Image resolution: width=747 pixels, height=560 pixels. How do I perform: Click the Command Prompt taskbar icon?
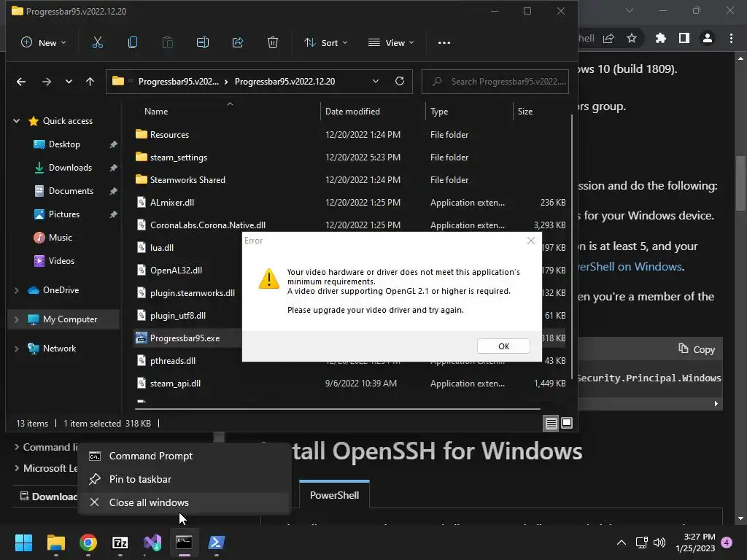pyautogui.click(x=184, y=542)
